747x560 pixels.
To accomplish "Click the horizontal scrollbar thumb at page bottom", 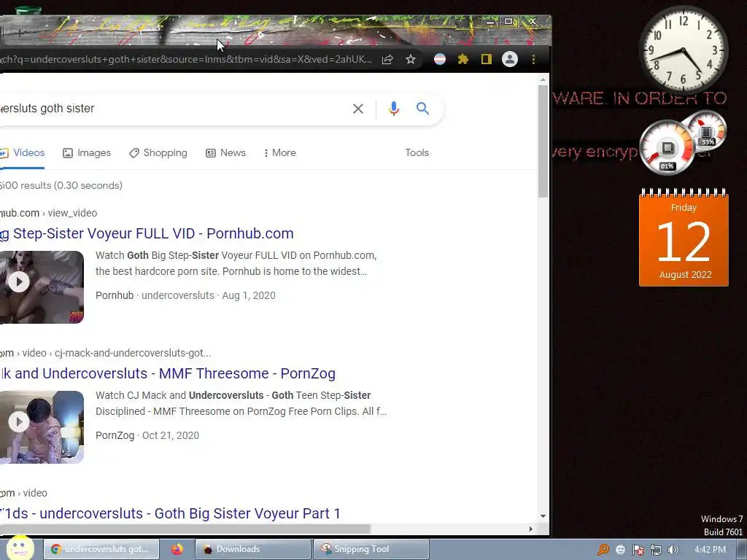I will pyautogui.click(x=185, y=529).
